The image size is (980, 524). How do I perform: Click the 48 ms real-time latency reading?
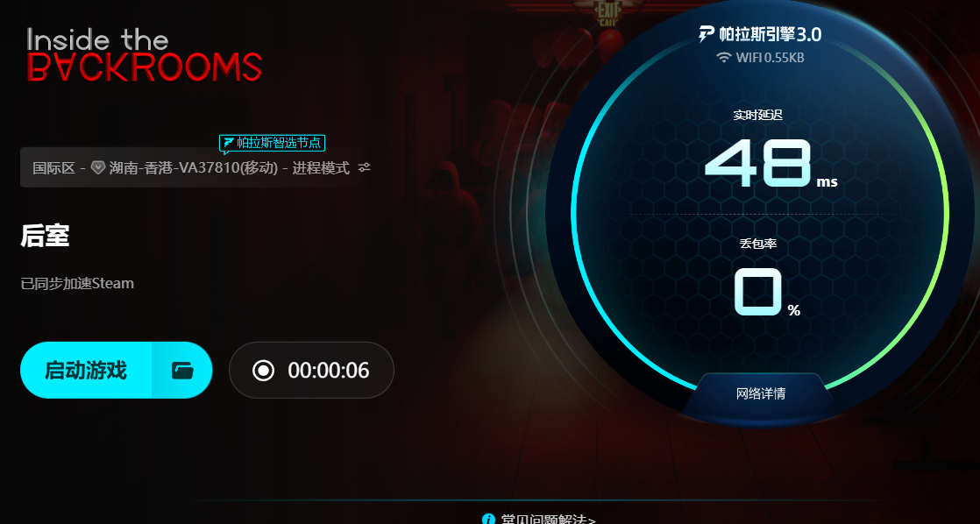pyautogui.click(x=770, y=164)
